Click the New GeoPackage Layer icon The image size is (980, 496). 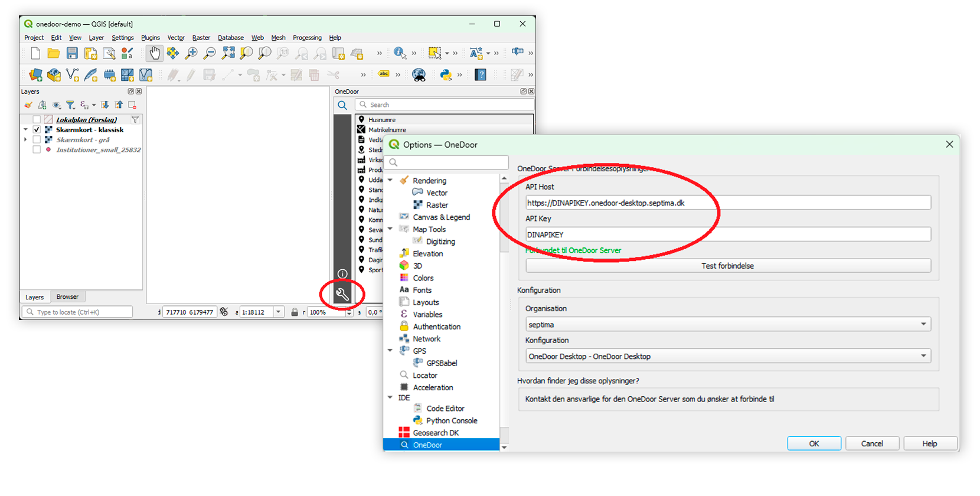[54, 75]
